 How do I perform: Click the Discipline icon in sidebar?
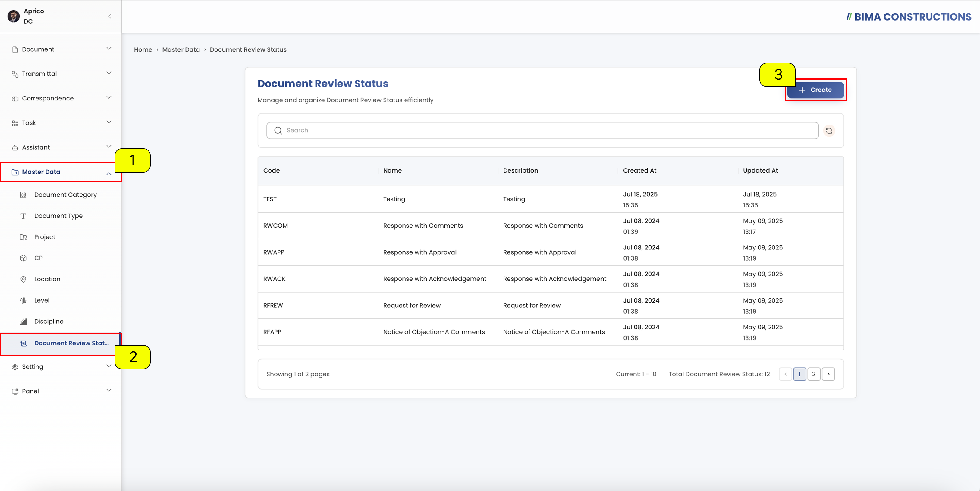point(23,322)
